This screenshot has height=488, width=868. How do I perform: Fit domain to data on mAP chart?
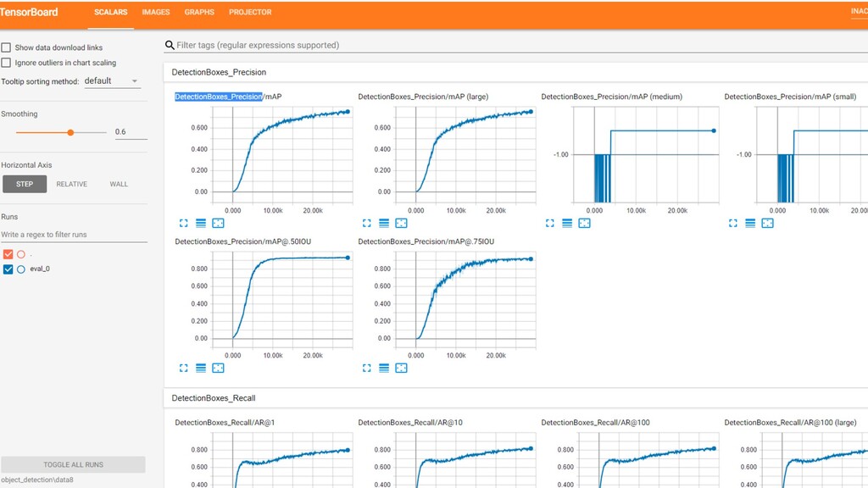tap(218, 223)
